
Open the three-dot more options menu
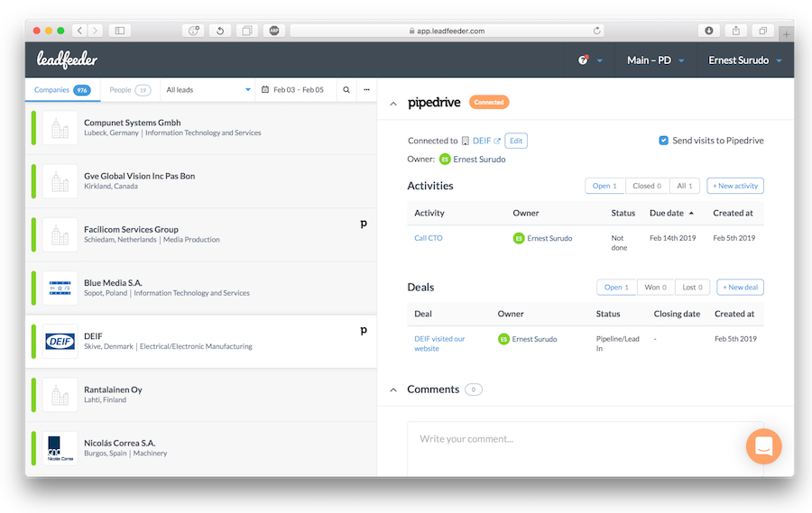(366, 89)
